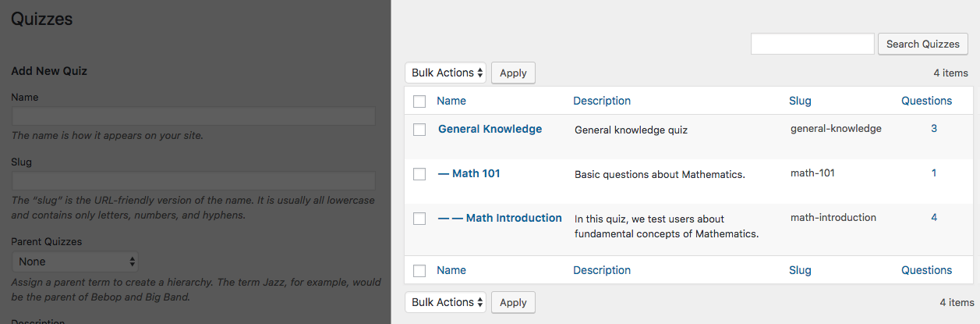
Task: Open the bottom Bulk Actions dropdown
Action: pyautogui.click(x=445, y=302)
